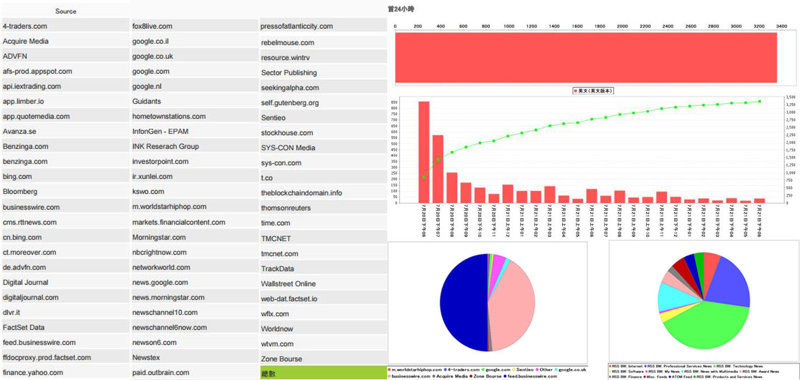Select seekingalpha.com source
The image size is (800, 380).
pos(323,88)
